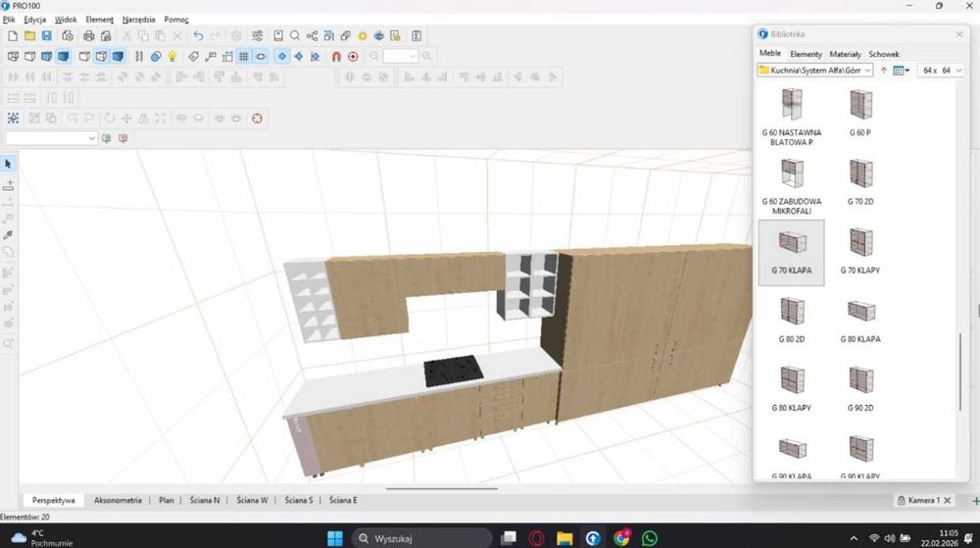Open the 64 x 64 thumbnail size dropdown
The width and height of the screenshot is (980, 548).
click(958, 71)
